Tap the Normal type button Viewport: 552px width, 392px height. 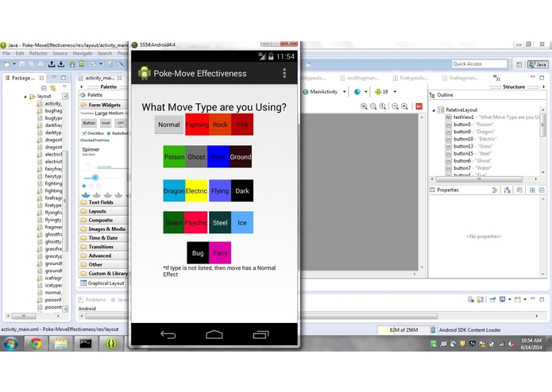169,125
